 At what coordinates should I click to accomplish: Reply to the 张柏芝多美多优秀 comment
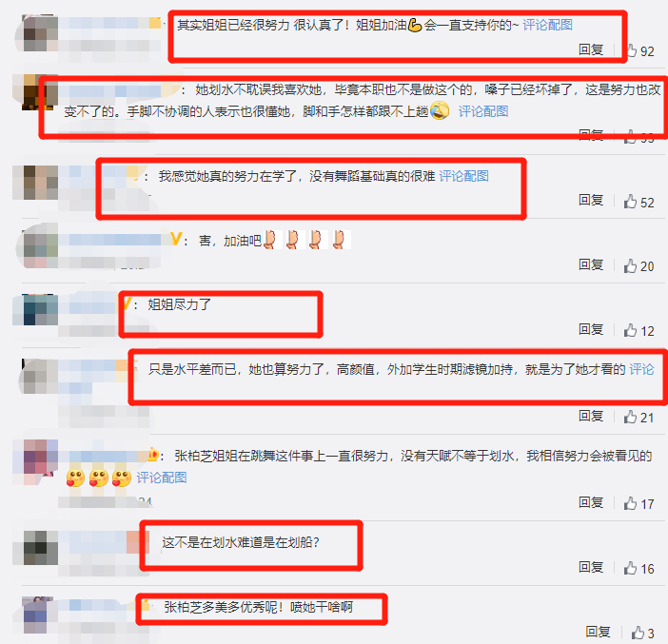click(x=598, y=632)
